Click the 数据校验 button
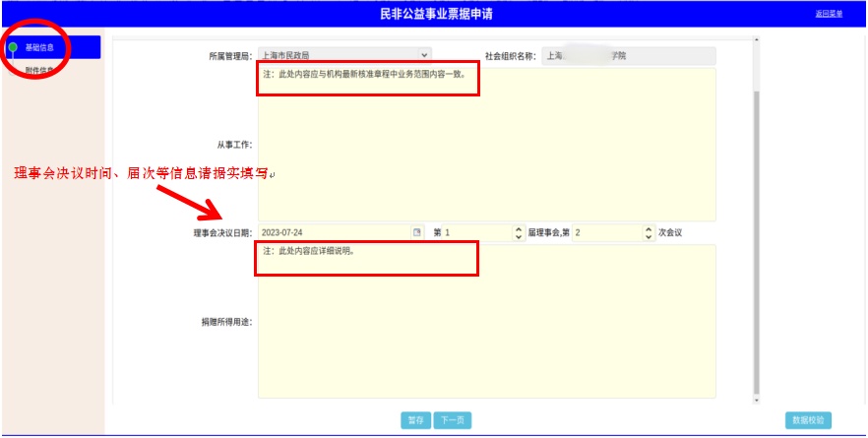The image size is (868, 438). [808, 420]
